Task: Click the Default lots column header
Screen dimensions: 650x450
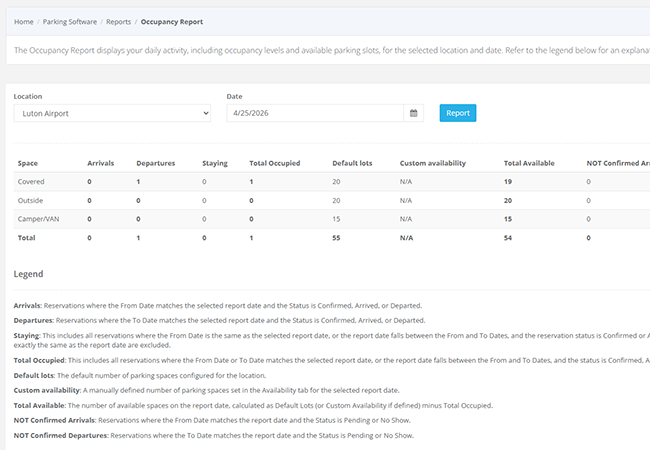Action: pyautogui.click(x=352, y=163)
